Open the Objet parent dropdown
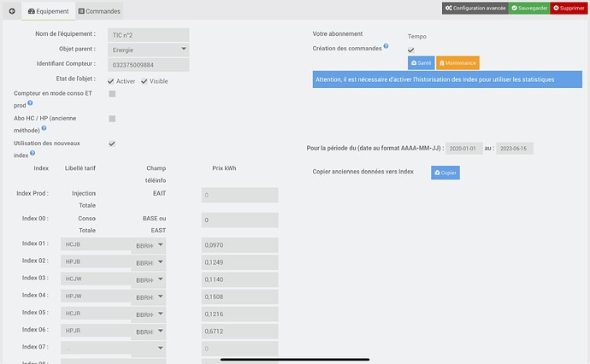 tap(150, 50)
